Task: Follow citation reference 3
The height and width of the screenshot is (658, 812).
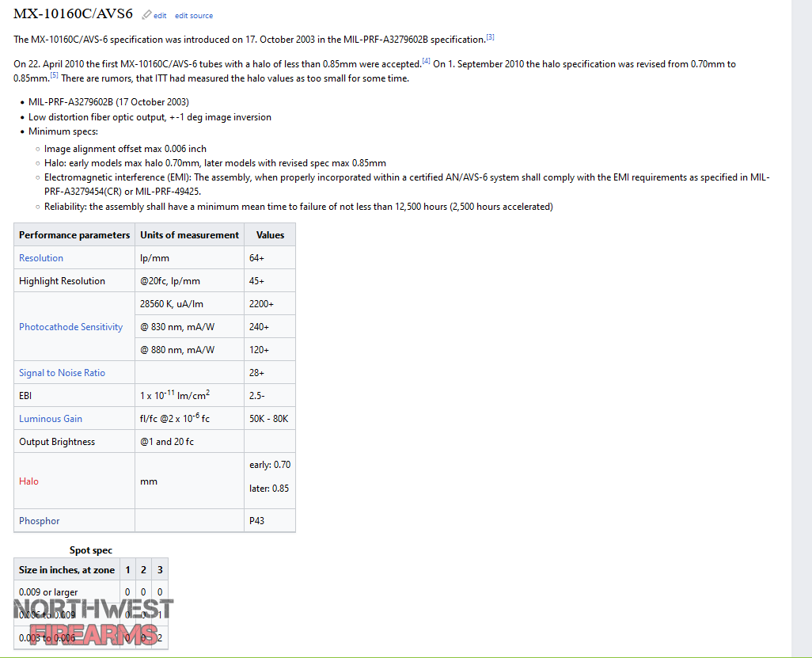Action: point(490,37)
